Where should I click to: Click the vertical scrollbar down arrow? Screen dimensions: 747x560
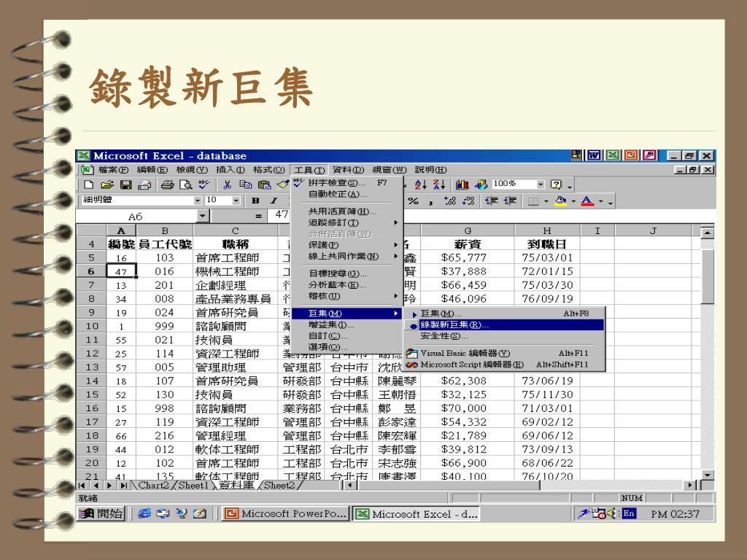[708, 475]
